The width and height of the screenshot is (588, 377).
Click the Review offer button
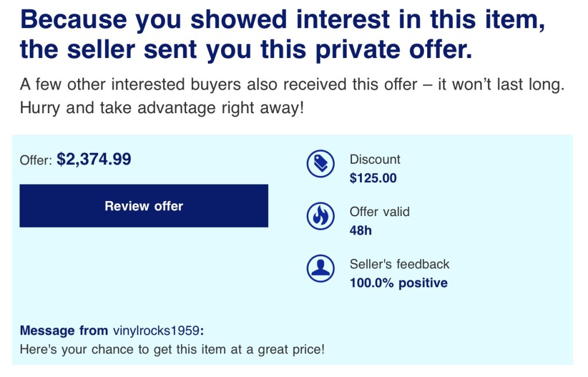coord(144,206)
